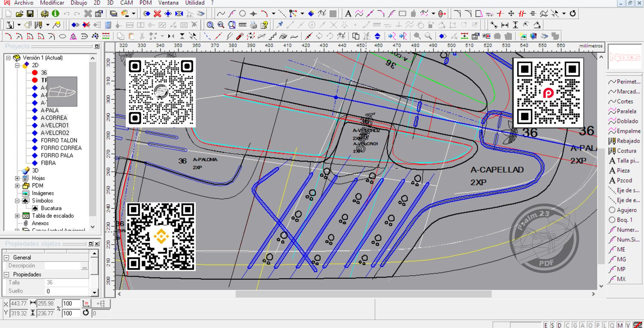Click the ruler measure icon
This screenshot has height=328, width=644.
(x=243, y=24)
